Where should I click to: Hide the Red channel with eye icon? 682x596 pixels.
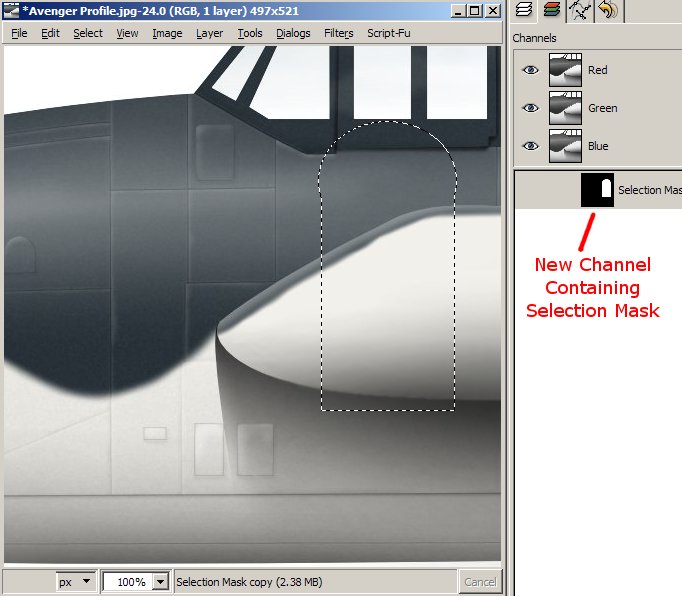[531, 70]
